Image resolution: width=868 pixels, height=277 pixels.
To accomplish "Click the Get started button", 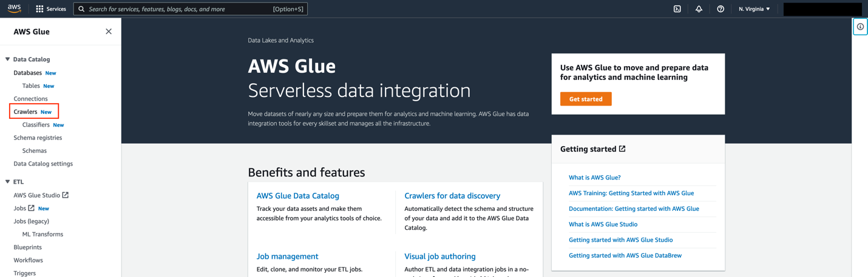I will pyautogui.click(x=586, y=99).
